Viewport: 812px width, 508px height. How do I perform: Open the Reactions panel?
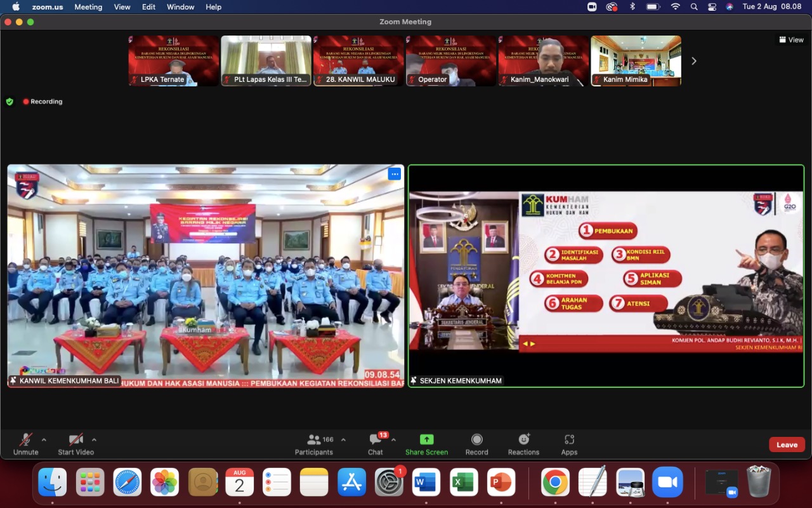point(523,440)
